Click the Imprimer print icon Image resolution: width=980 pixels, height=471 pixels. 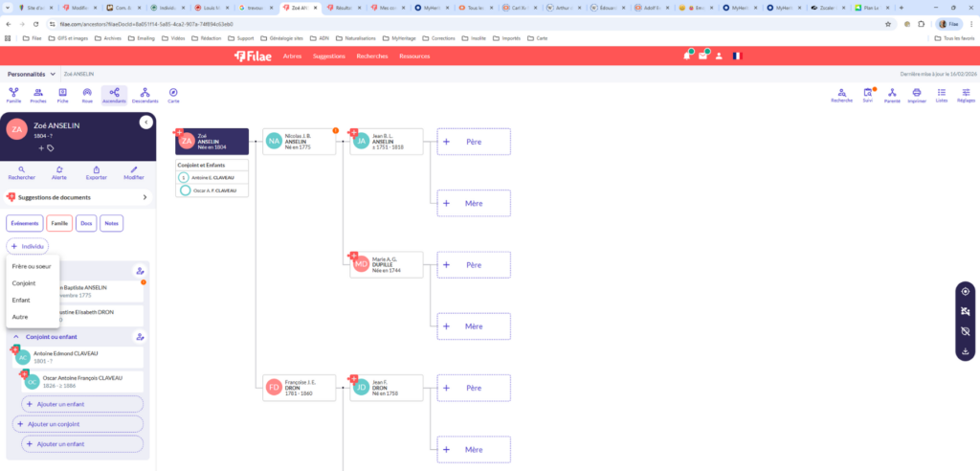click(x=916, y=95)
